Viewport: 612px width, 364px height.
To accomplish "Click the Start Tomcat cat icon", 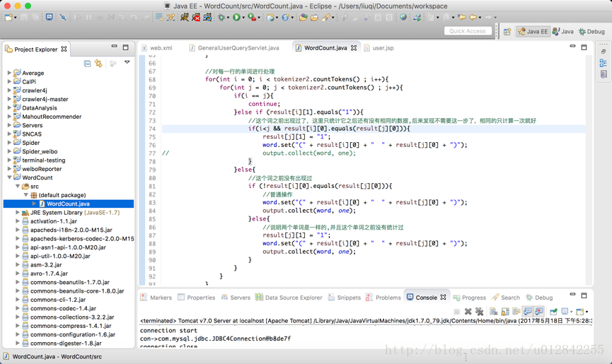I will click(185, 17).
